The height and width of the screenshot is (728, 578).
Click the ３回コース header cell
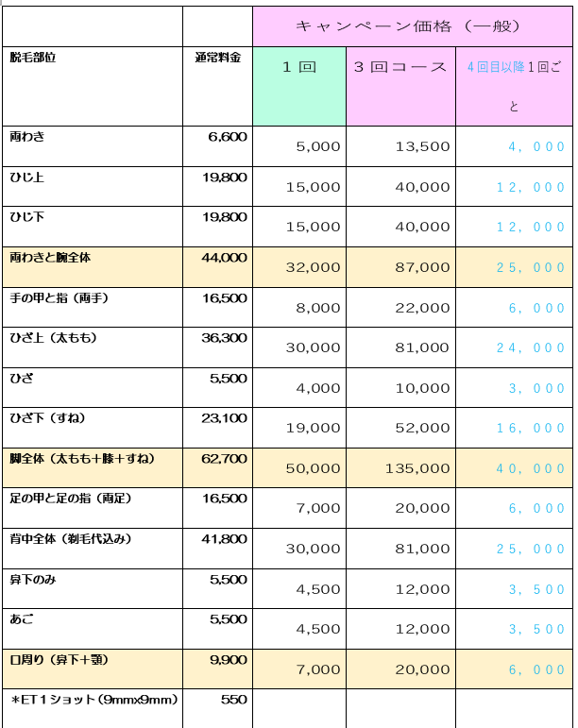pyautogui.click(x=400, y=67)
